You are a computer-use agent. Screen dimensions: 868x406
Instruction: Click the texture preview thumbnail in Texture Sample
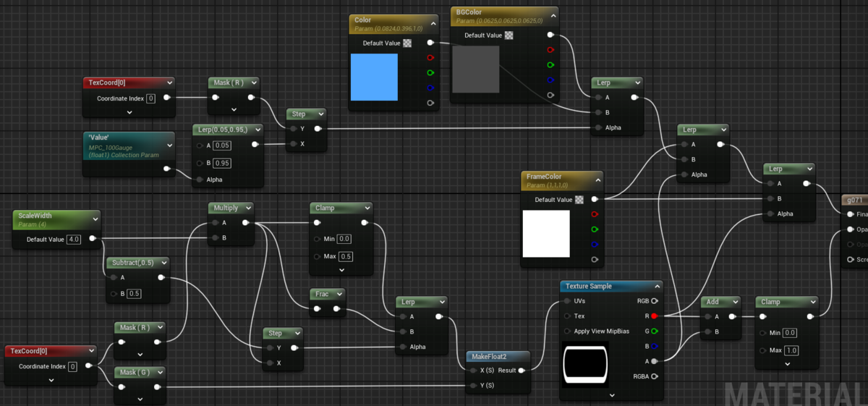(x=585, y=365)
